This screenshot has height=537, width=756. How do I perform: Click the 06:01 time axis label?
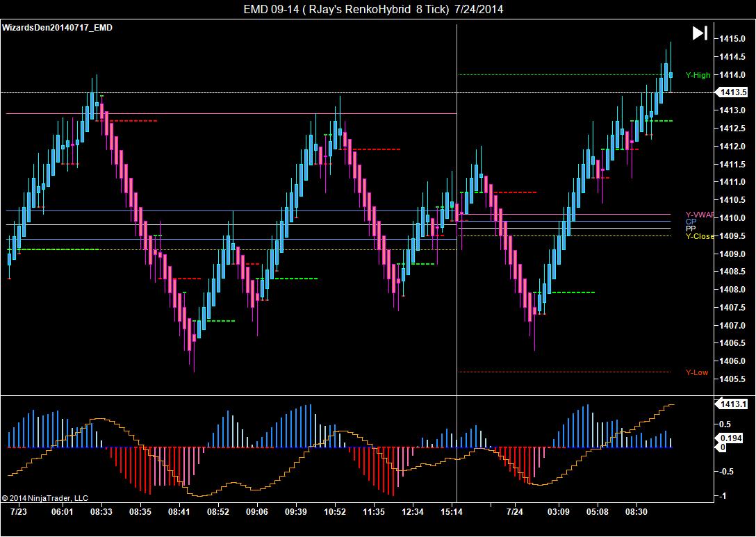[x=63, y=512]
